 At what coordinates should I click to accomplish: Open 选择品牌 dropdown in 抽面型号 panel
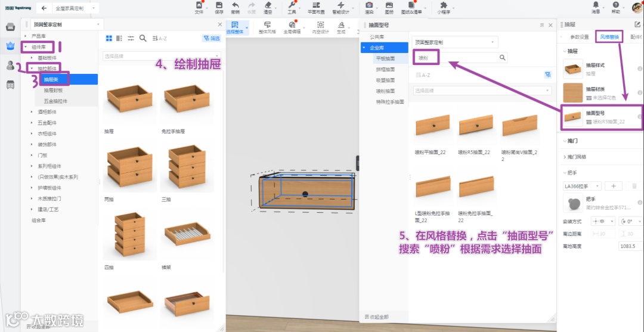[482, 90]
